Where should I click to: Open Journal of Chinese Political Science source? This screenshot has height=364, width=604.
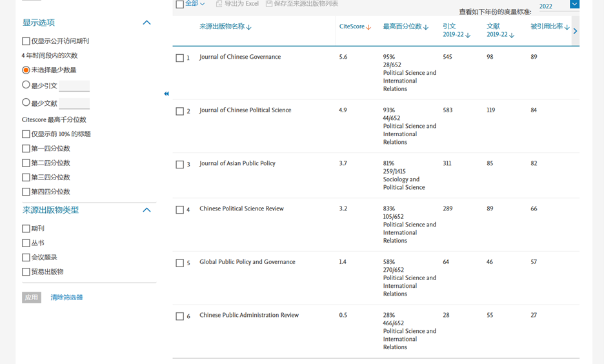(245, 110)
